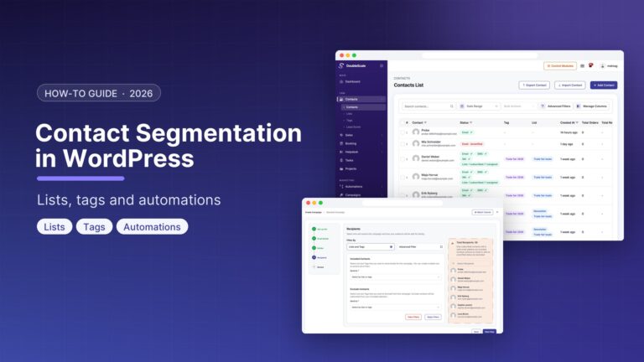Sort by the Status column header
Screen dimensions: 644x362
click(465, 122)
